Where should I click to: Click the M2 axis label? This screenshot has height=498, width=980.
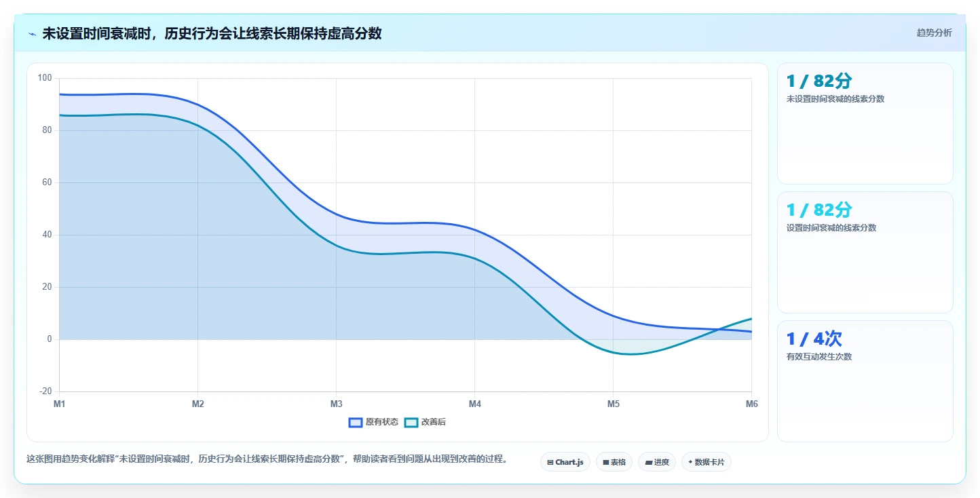(197, 404)
